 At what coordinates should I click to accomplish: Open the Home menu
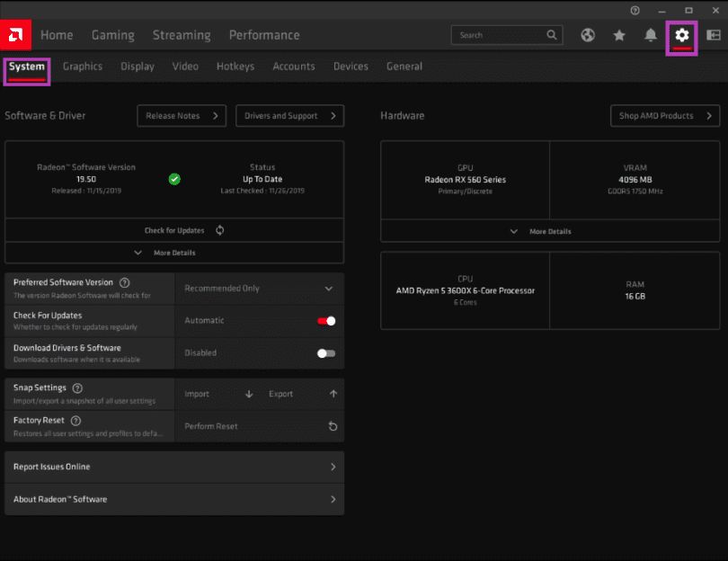(x=57, y=35)
